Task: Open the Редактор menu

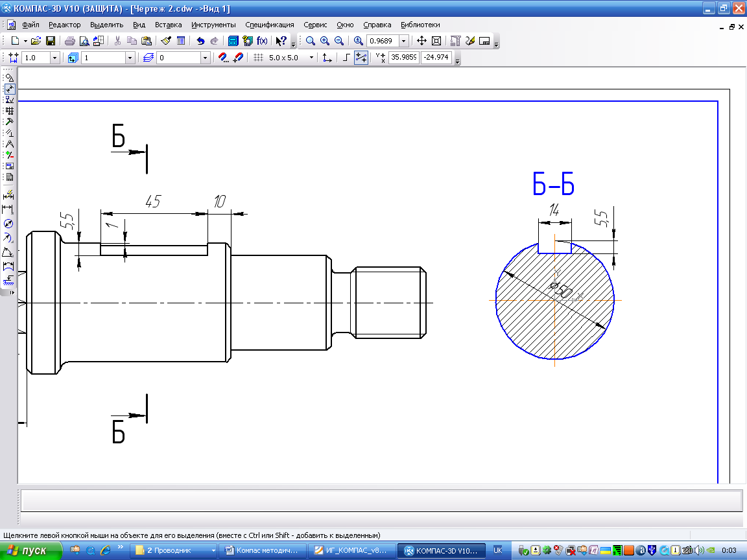Action: 65,25
